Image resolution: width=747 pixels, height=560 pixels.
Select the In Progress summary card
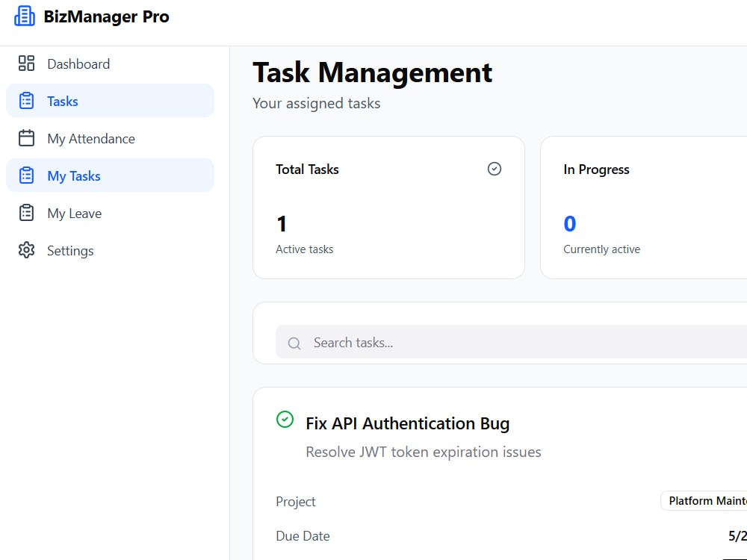tap(644, 208)
